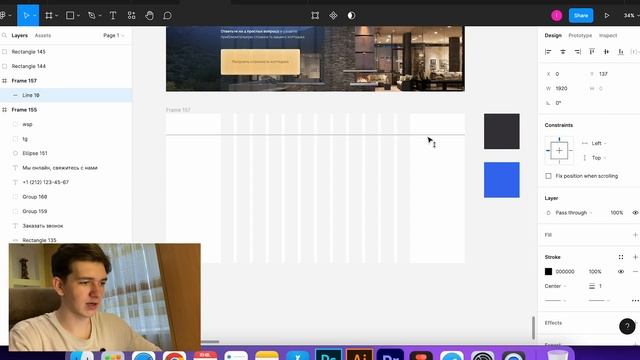The width and height of the screenshot is (640, 360).
Task: Click the vertical canvas scrollbar
Action: tap(533, 327)
